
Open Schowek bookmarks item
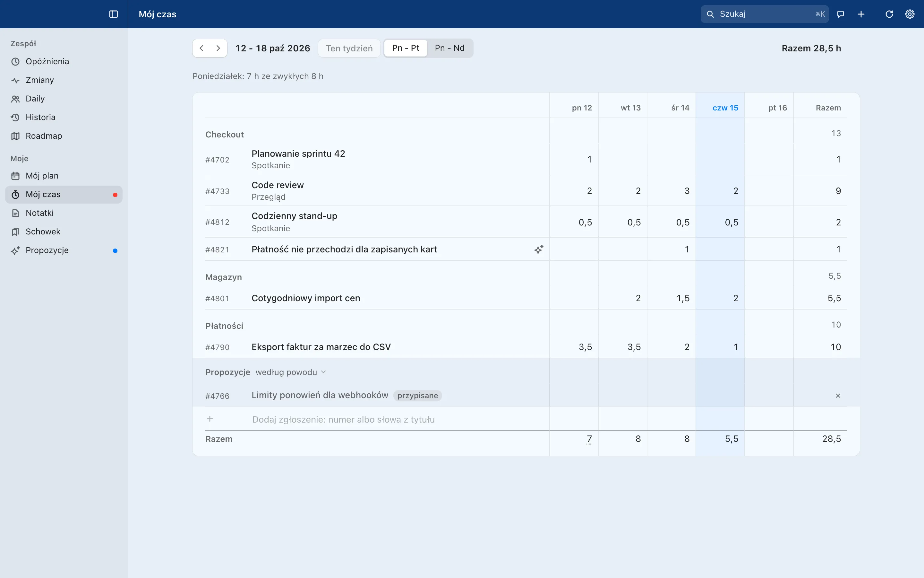(64, 232)
